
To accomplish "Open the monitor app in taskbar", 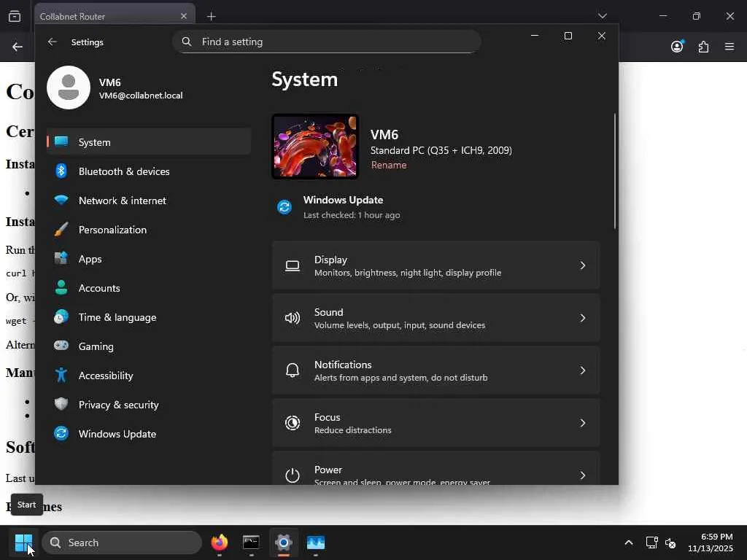I will (x=315, y=542).
